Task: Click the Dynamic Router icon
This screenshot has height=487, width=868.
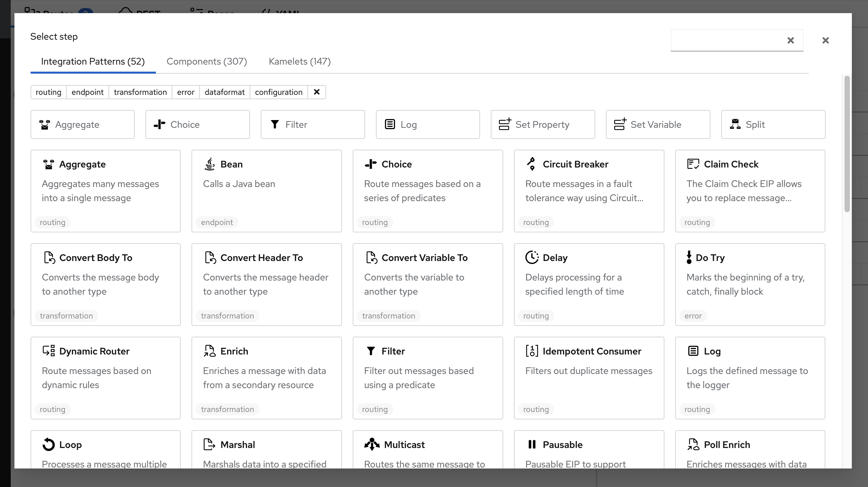Action: coord(48,351)
